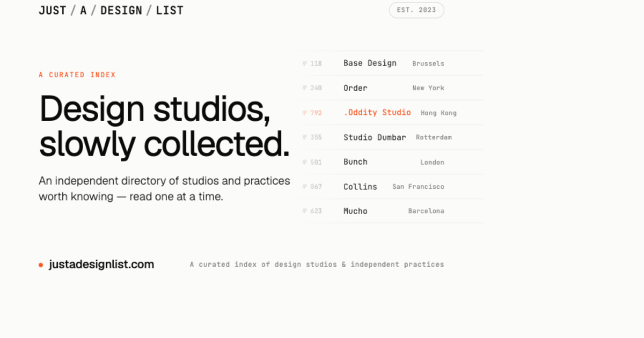Image resolution: width=644 pixels, height=338 pixels.
Task: Open the Collins studio entry
Action: point(360,187)
